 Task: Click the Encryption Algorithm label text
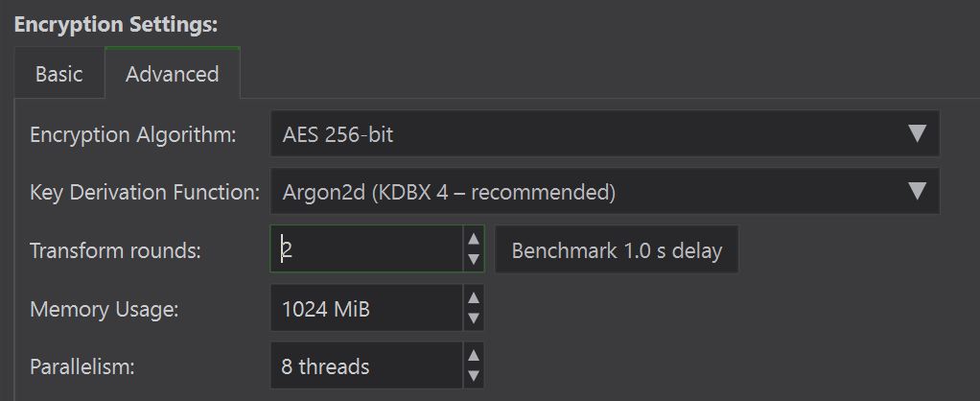tap(132, 134)
